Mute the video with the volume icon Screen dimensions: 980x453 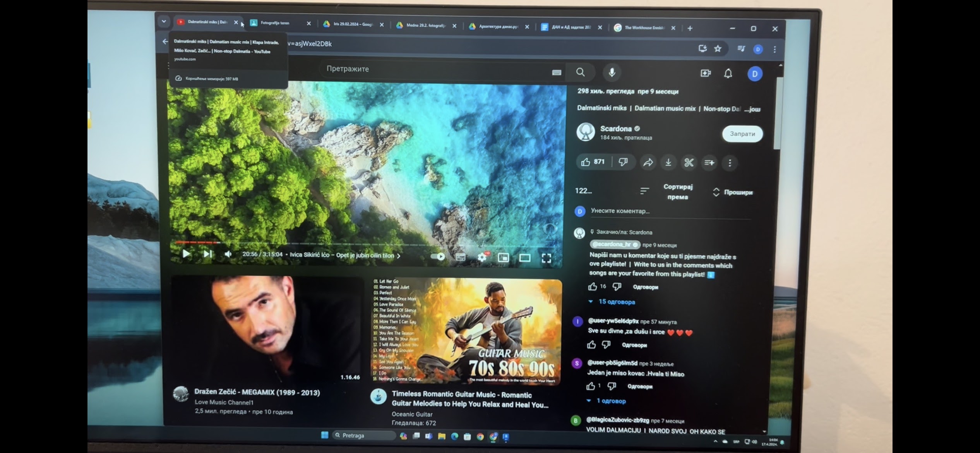click(228, 254)
